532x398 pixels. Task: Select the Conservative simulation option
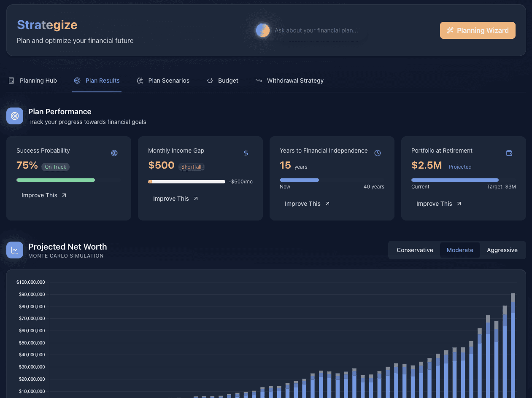(415, 250)
